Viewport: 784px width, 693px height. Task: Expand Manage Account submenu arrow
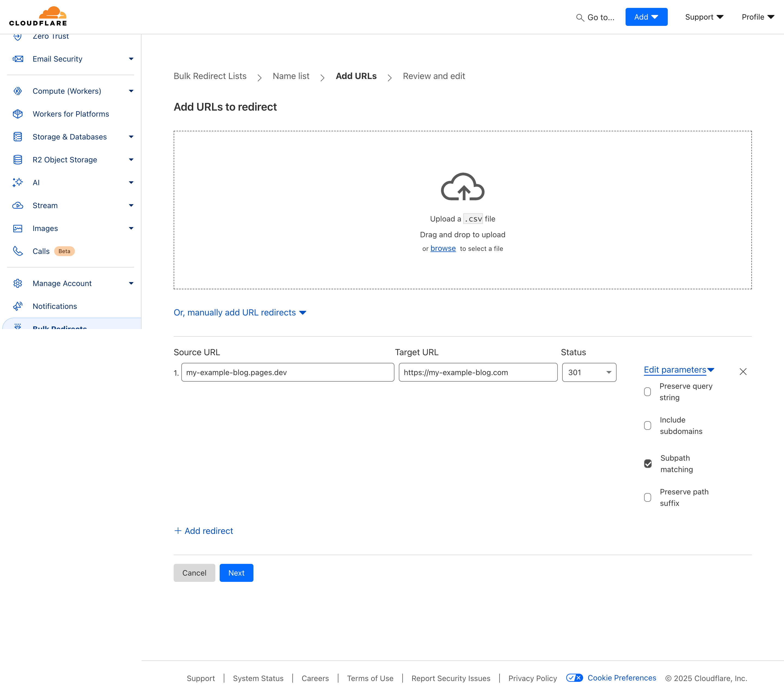[131, 283]
